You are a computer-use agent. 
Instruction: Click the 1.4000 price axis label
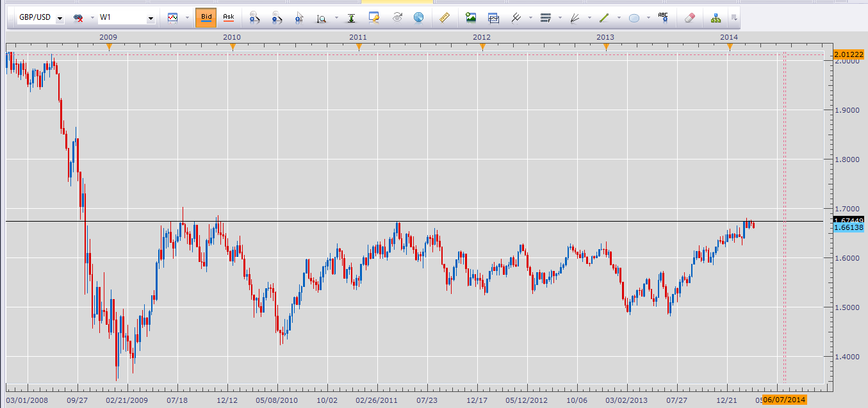coord(847,357)
